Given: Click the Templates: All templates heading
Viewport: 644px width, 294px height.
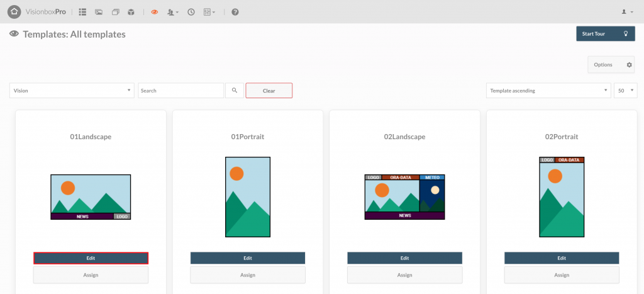Looking at the screenshot, I should pyautogui.click(x=74, y=35).
